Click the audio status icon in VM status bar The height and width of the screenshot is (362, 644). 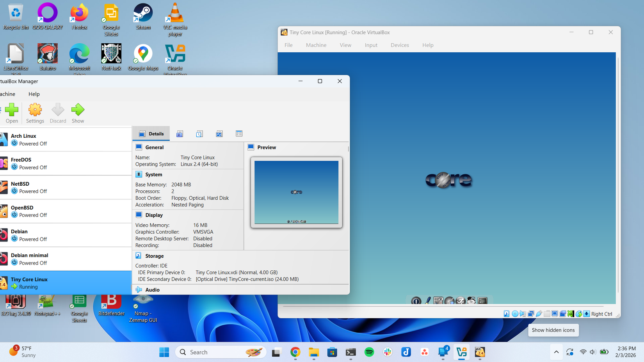[523, 313]
